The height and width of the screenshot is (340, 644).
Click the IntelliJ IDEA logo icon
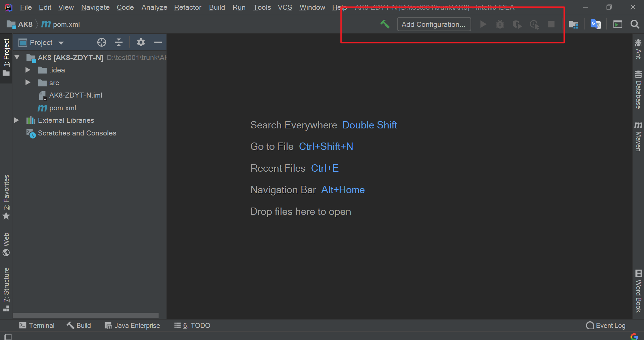[x=9, y=7]
